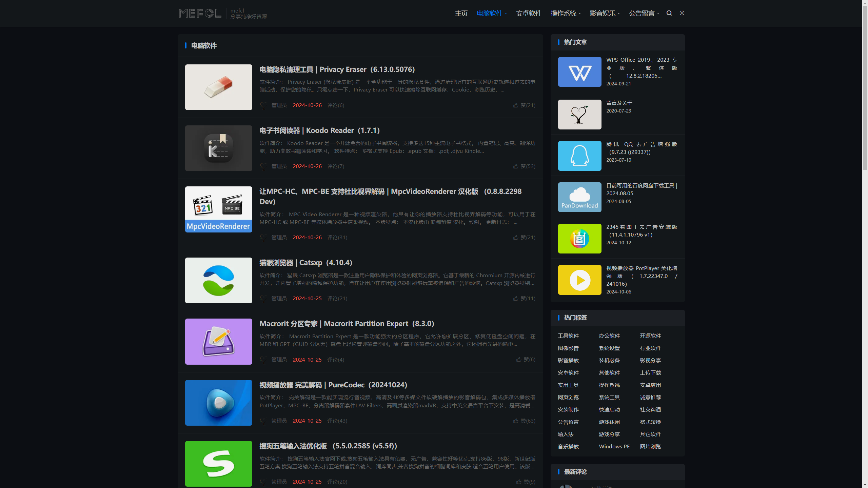Open 目前可用的百度网盘下载工具 article
Viewport: 868px width, 488px height.
[x=642, y=189]
